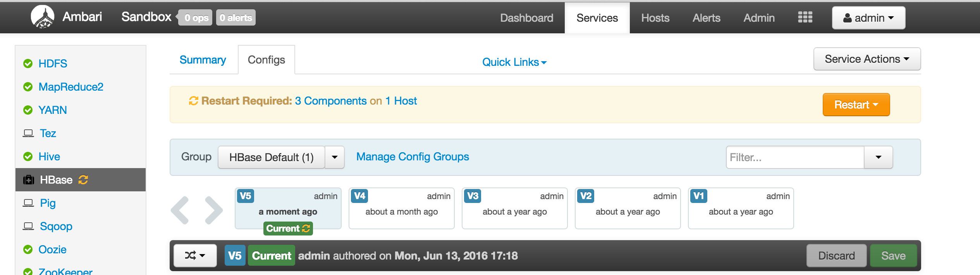Screen dimensions: 980x275
Task: Open the 0 alerts badge
Action: [x=236, y=18]
